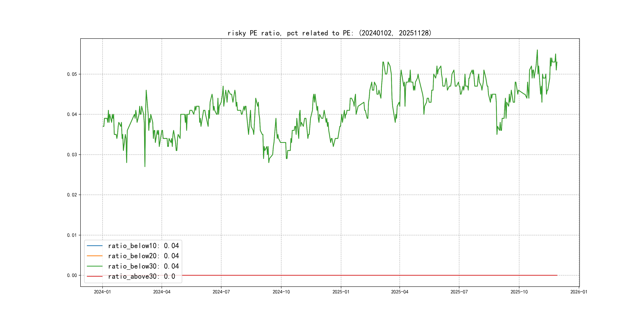Select the 'ratio_below30: 0.04' legend label
Screen dimensions: 644x322
(143, 266)
